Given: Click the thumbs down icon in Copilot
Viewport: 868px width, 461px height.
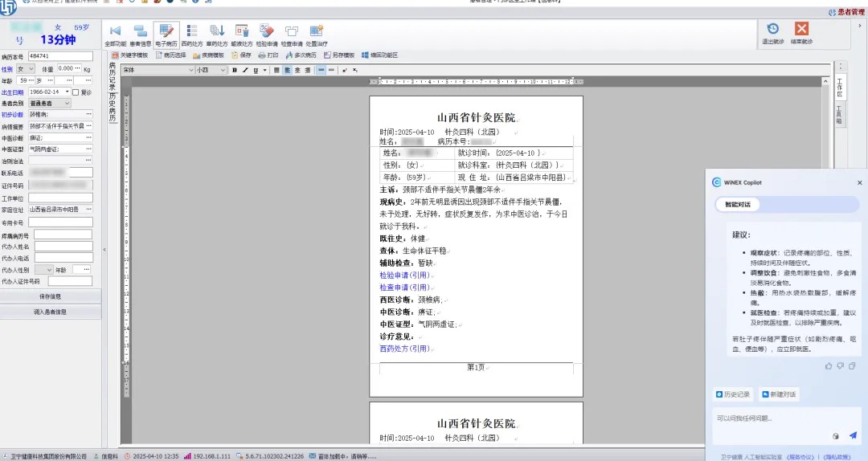Looking at the screenshot, I should click(841, 365).
